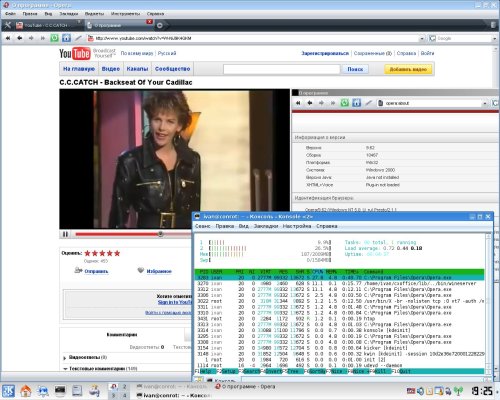Click the network icon in system tray

[x=459, y=391]
